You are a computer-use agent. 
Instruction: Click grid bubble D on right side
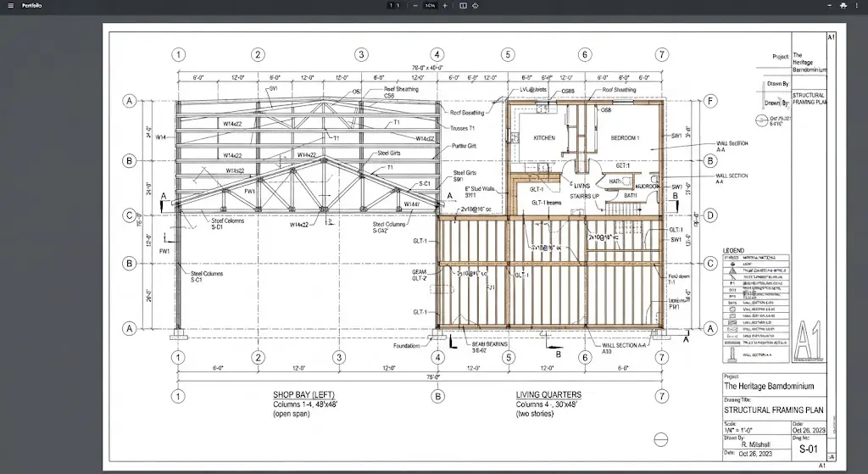711,215
